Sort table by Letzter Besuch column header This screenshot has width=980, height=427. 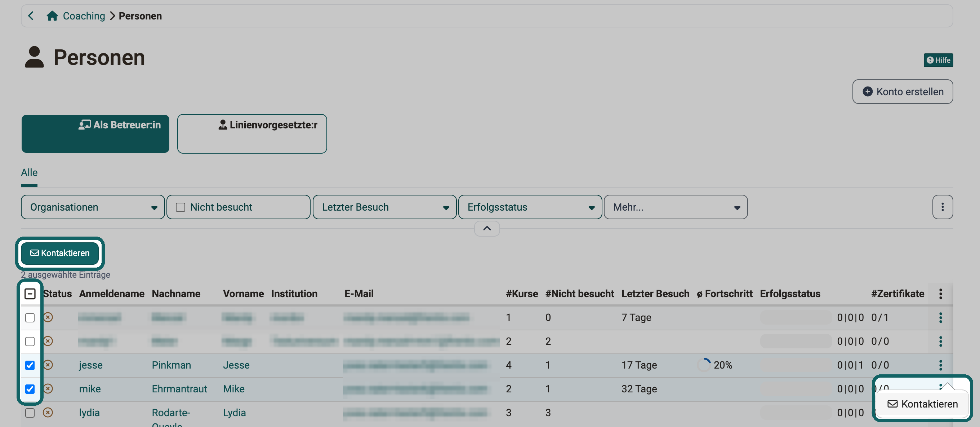(x=655, y=294)
